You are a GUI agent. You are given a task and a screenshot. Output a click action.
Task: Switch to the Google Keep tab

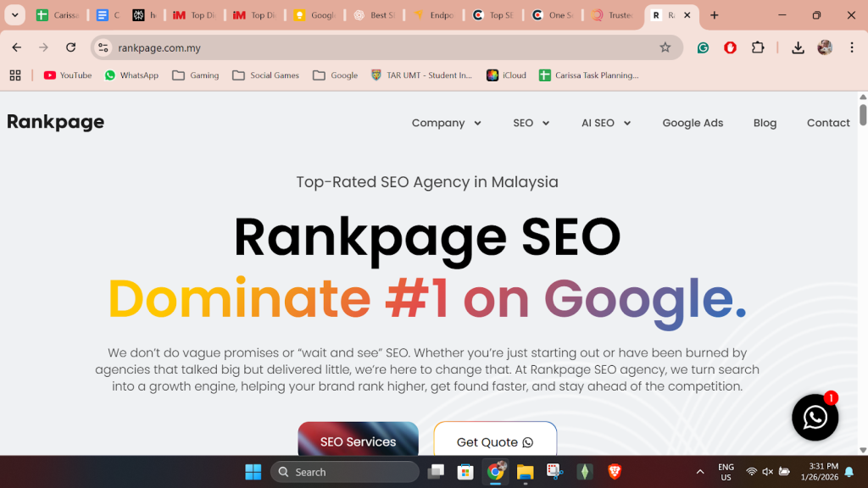tap(314, 15)
